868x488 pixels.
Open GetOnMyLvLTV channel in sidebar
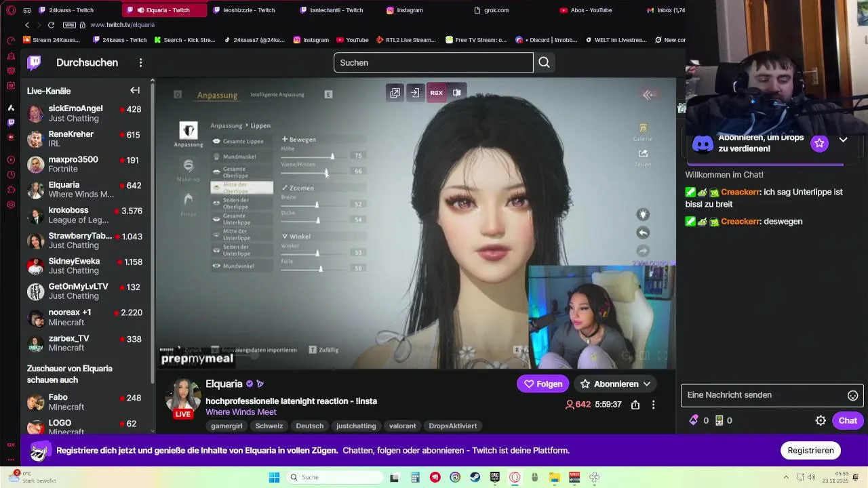[x=85, y=291]
